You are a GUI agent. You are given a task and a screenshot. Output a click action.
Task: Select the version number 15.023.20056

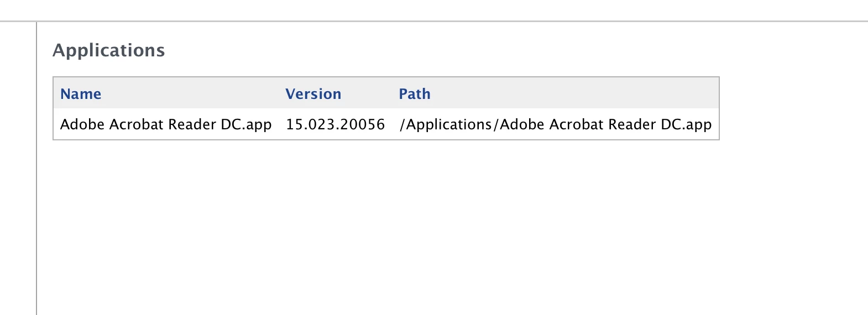(335, 124)
